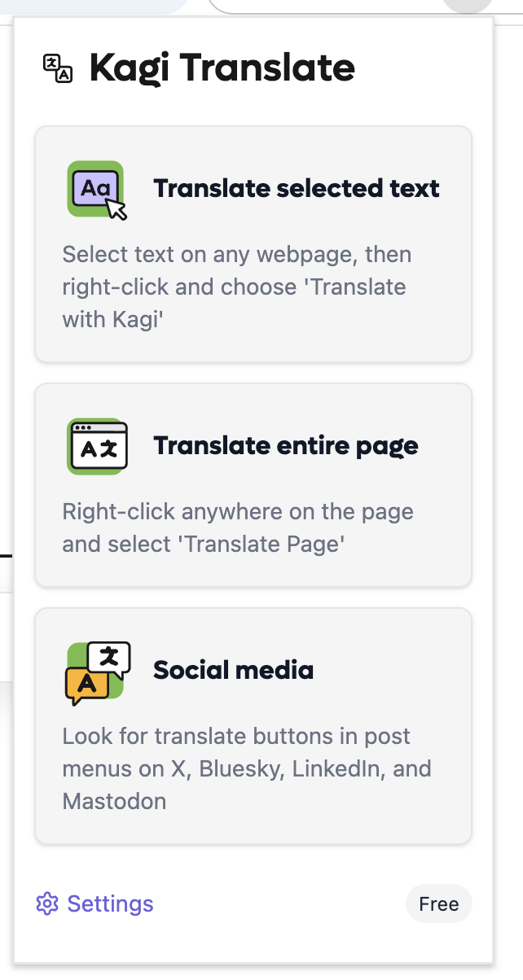The image size is (523, 980).
Task: Click the 'Kagi Translate' title text
Action: pos(222,68)
